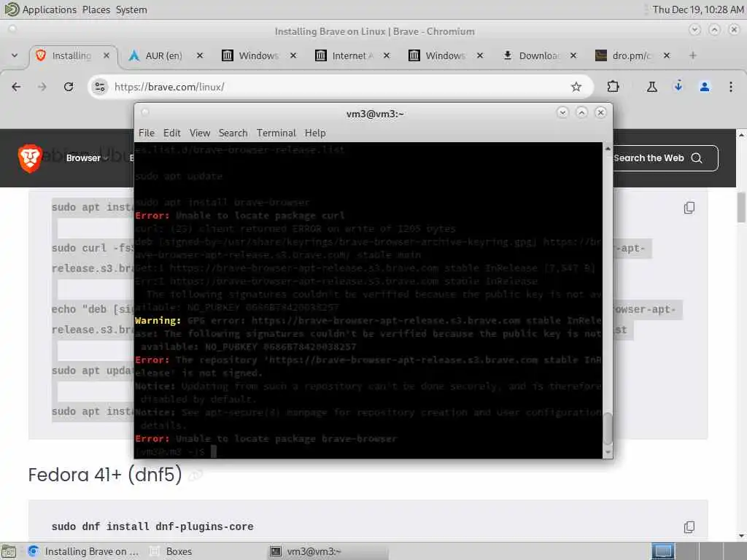Click the Fedora 41+ (dnf5) heading
747x560 pixels.
tap(105, 475)
